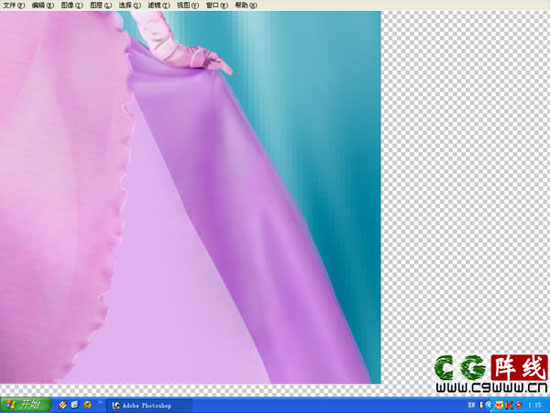Open the 编辑 (Edit) menu
The width and height of the screenshot is (550, 413).
click(x=42, y=5)
